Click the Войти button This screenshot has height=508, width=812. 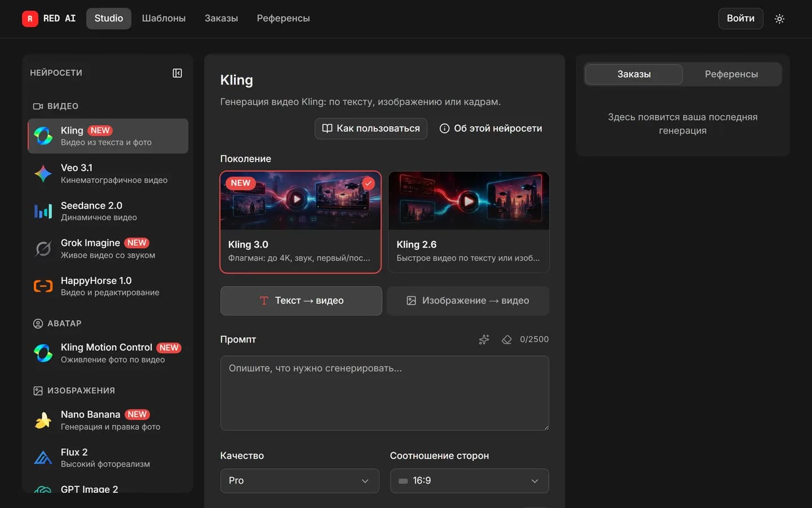point(740,18)
